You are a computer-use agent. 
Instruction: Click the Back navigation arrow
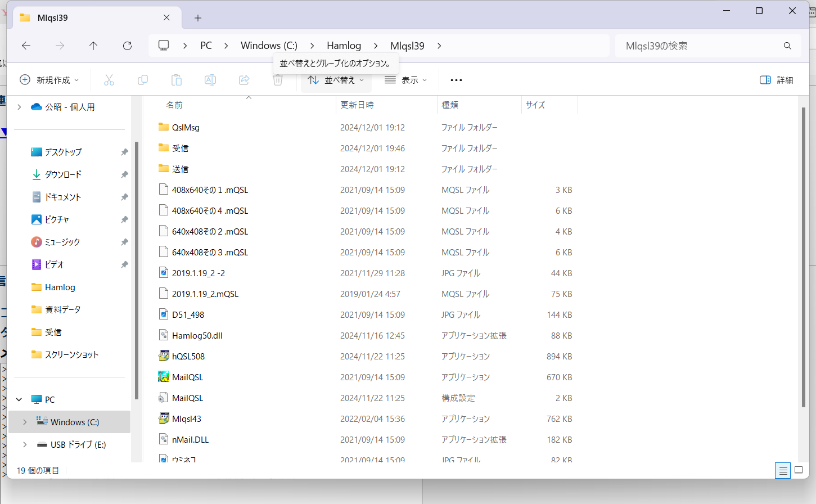[26, 46]
